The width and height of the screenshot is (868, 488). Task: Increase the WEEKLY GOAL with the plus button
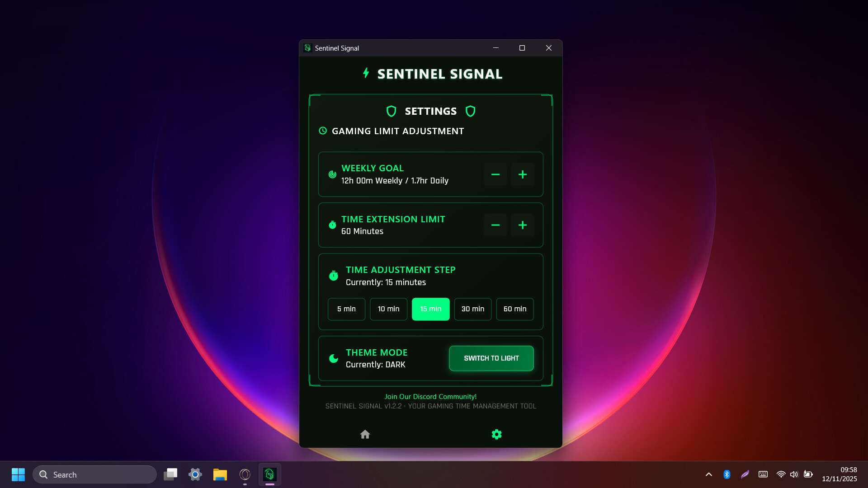[522, 174]
